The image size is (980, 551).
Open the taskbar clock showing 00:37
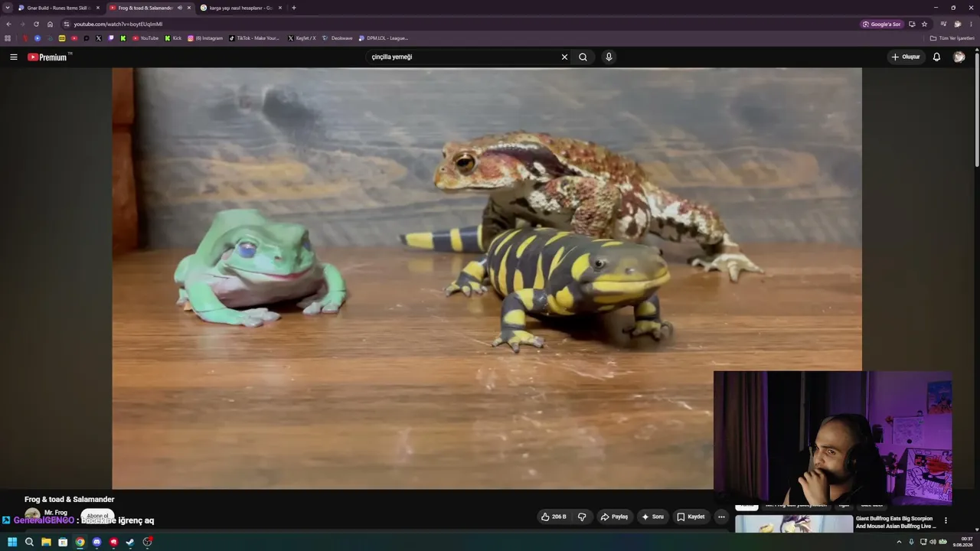(x=963, y=542)
